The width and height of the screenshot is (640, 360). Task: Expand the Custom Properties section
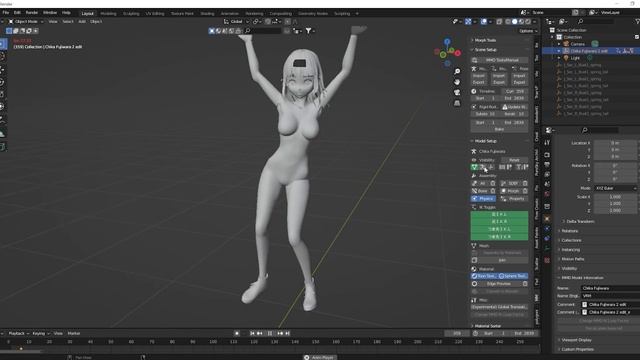(x=577, y=349)
